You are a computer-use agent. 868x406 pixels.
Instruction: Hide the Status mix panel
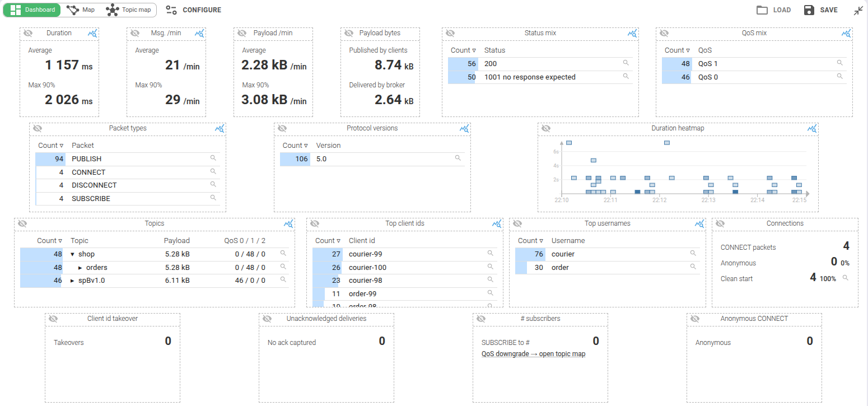tap(450, 34)
